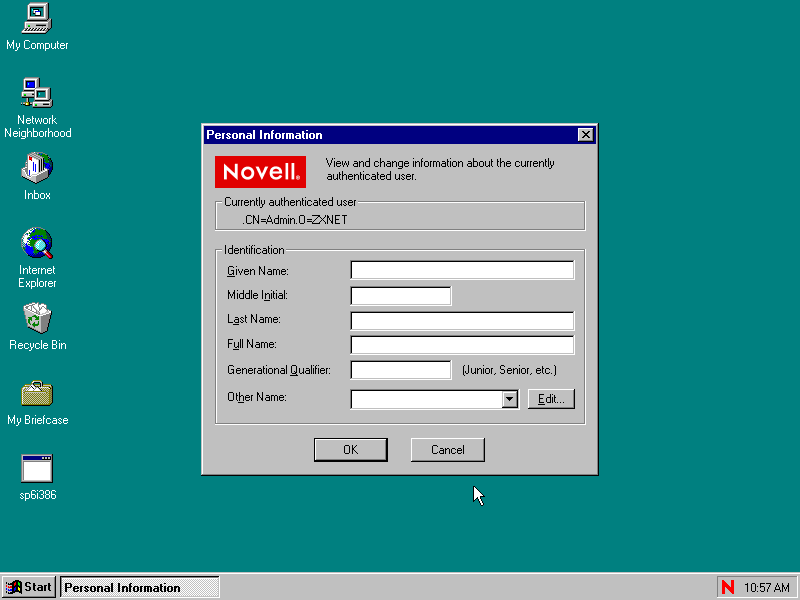Expand the Other Name dropdown arrow
The width and height of the screenshot is (800, 600).
[509, 399]
